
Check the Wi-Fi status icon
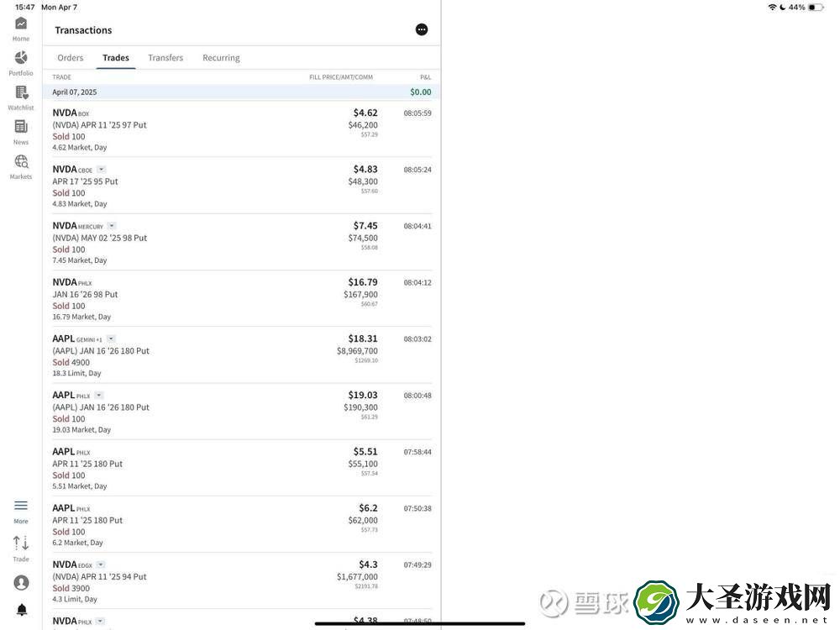pyautogui.click(x=772, y=7)
